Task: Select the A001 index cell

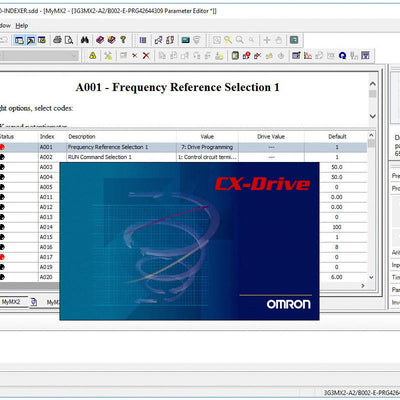Action: 46,147
